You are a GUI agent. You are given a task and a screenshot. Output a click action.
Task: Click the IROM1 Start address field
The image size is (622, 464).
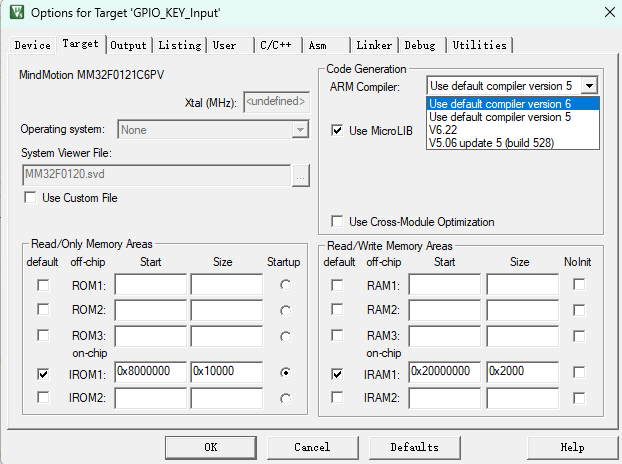[x=150, y=372]
